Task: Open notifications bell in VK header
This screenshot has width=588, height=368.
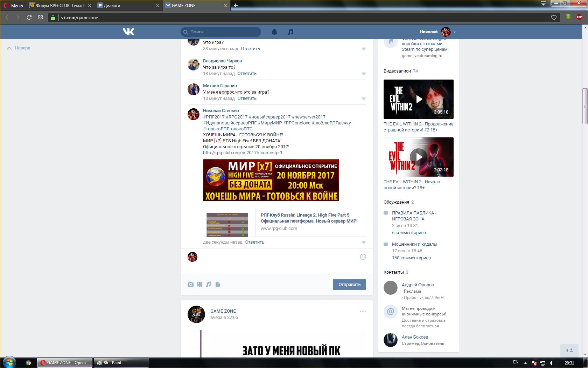Action: tap(274, 32)
